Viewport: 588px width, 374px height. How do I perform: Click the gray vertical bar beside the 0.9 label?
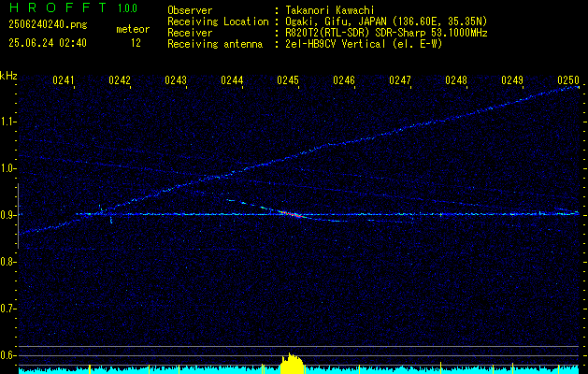click(18, 216)
